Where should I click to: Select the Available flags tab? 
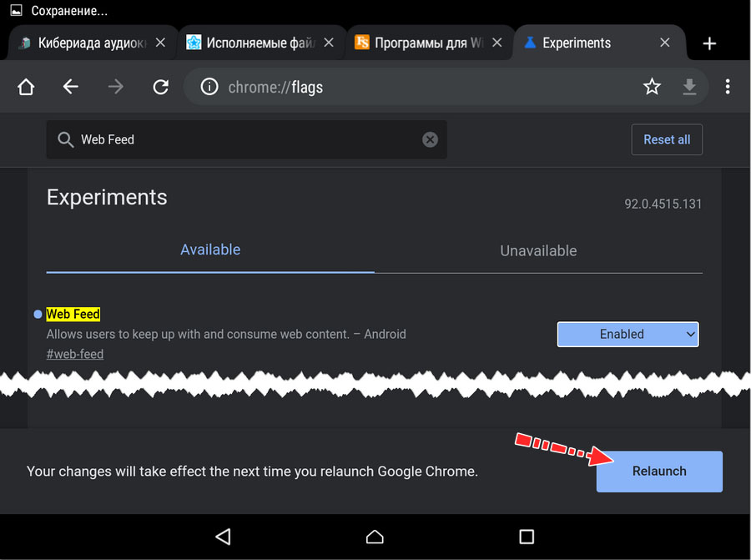pyautogui.click(x=210, y=250)
